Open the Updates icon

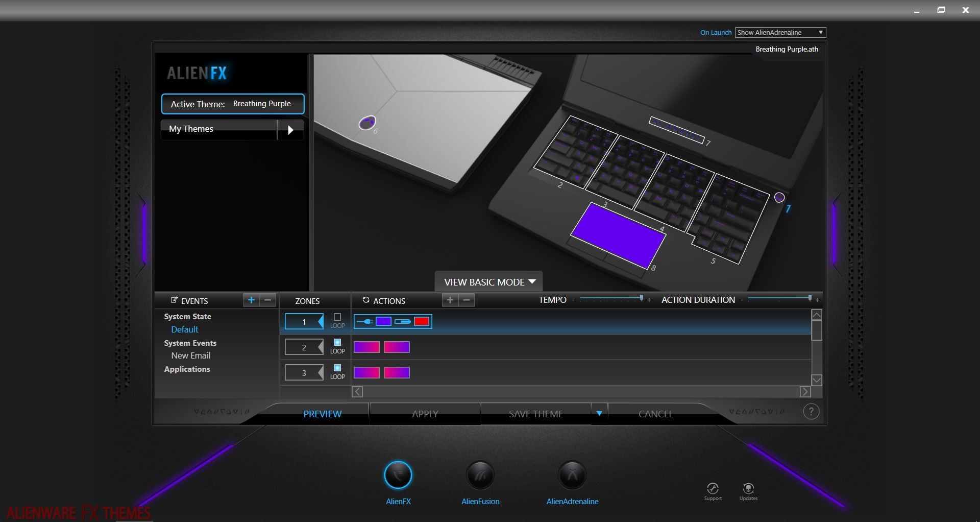(748, 489)
